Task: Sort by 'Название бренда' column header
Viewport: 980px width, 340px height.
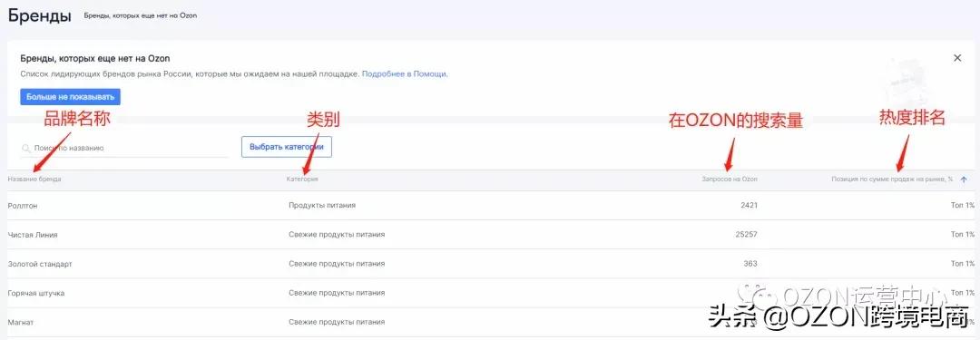Action: pyautogui.click(x=34, y=180)
